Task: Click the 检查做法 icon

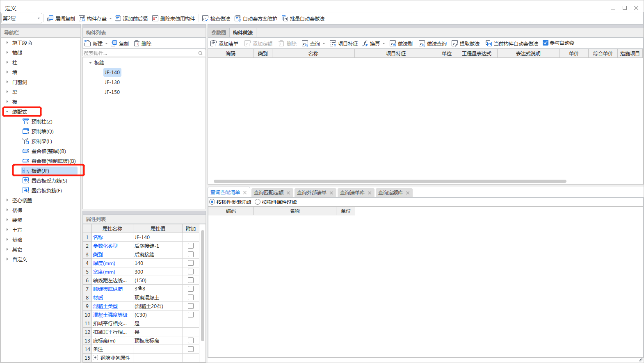Action: [205, 18]
